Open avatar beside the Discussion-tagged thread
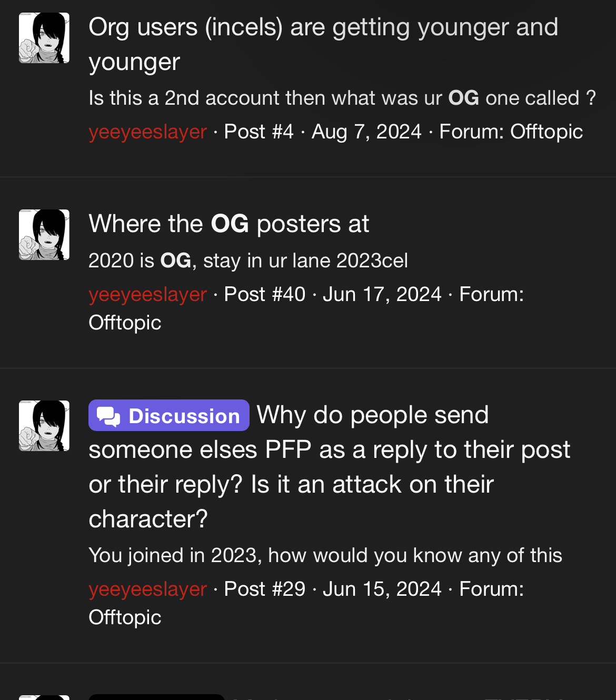This screenshot has height=700, width=616. tap(44, 426)
